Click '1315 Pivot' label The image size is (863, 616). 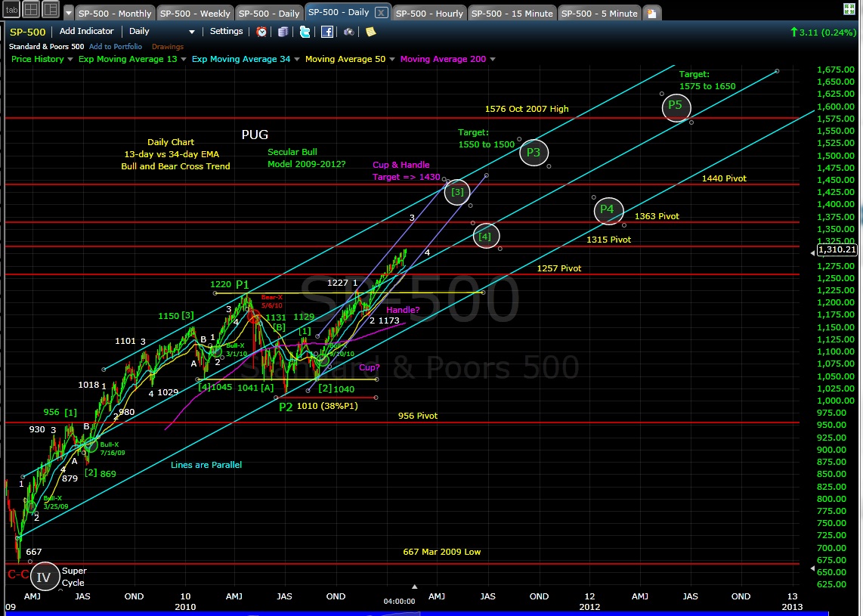(x=609, y=240)
